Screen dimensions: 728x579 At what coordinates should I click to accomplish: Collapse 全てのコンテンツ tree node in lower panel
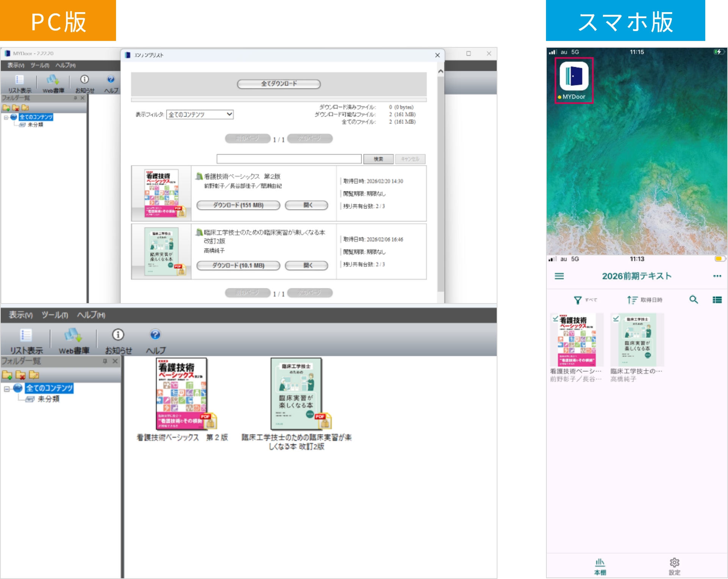point(6,389)
